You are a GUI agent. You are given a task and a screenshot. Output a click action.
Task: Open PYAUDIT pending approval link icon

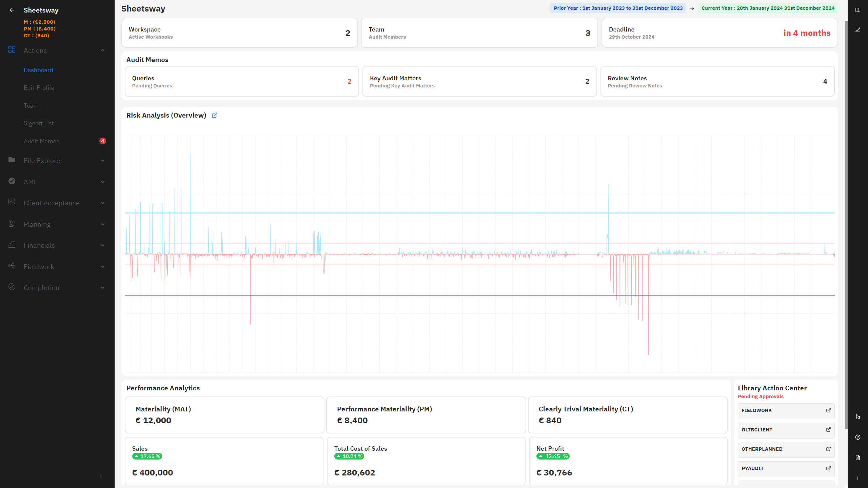pyautogui.click(x=828, y=468)
